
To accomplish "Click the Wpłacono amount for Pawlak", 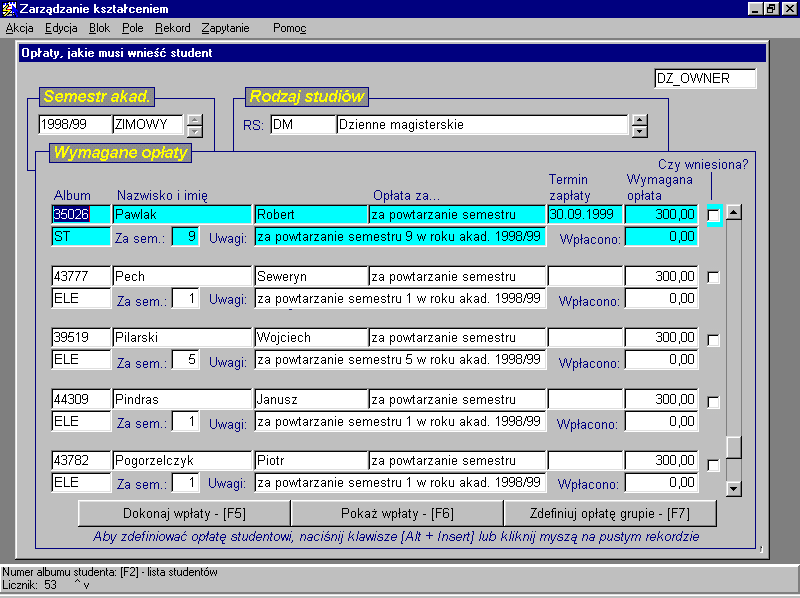I will point(661,237).
